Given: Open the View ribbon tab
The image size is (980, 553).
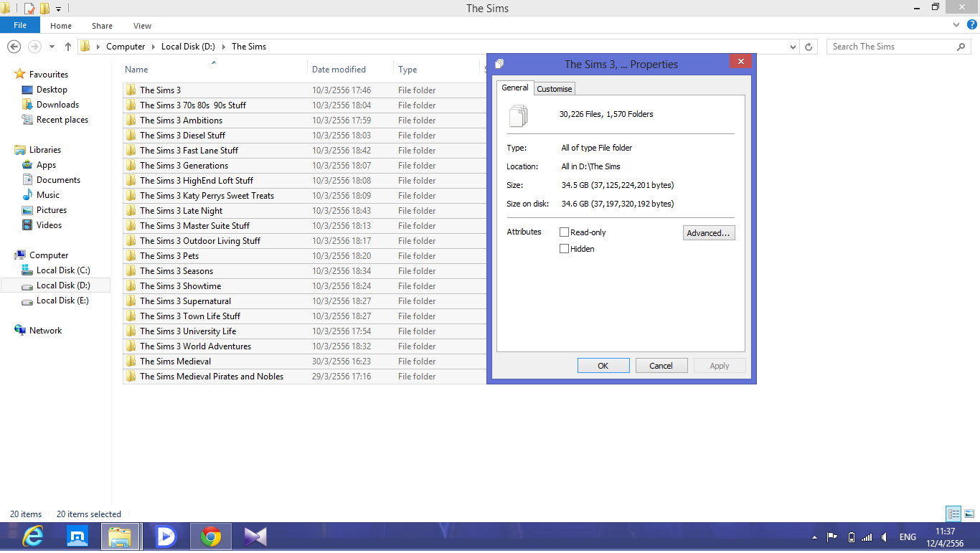Looking at the screenshot, I should point(142,26).
